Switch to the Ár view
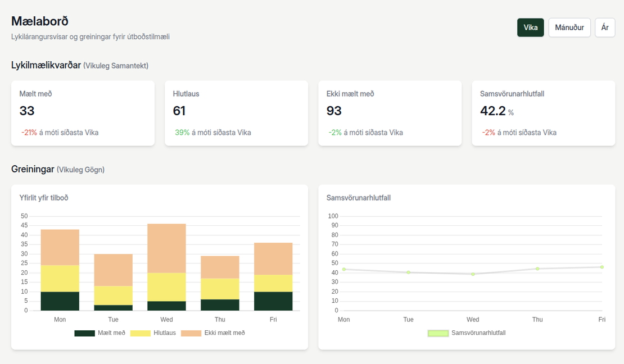Viewport: 624px width, 364px height. tap(604, 28)
